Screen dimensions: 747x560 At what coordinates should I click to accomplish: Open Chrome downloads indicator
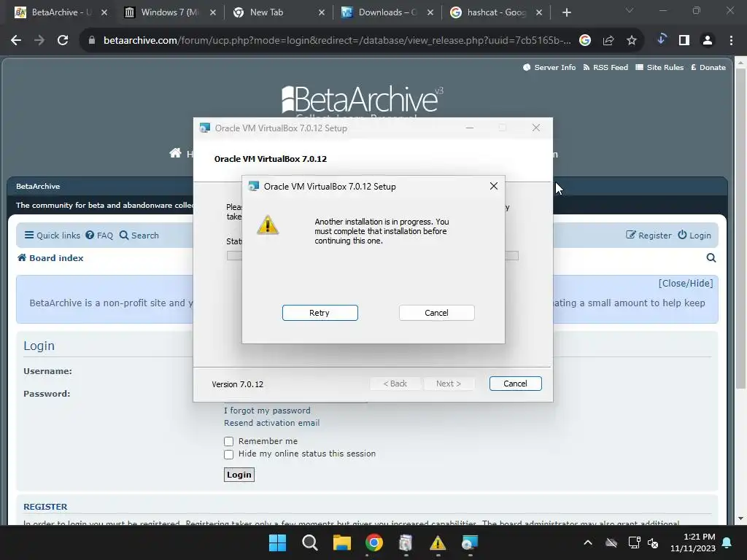pos(661,40)
